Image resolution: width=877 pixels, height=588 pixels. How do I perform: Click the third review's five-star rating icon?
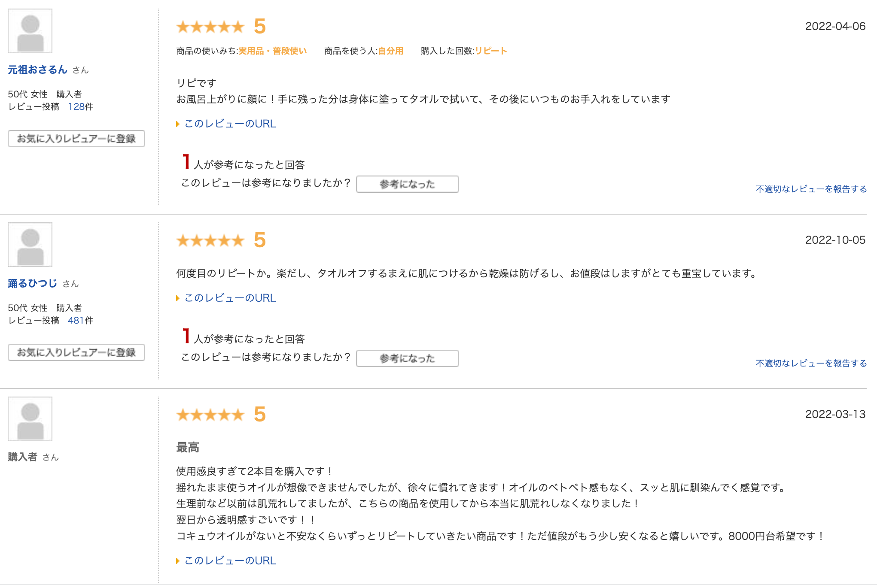click(x=210, y=415)
